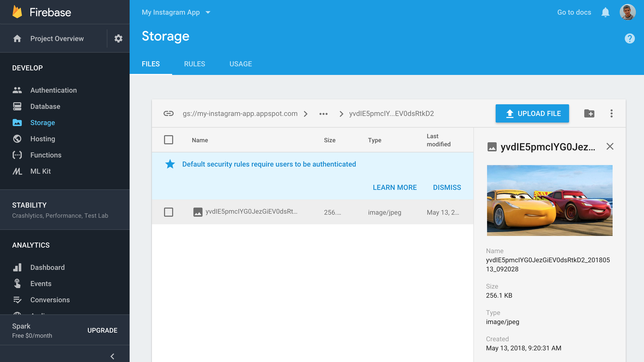Screen dimensions: 644x362
Task: Open Authentication in the sidebar
Action: [x=54, y=90]
